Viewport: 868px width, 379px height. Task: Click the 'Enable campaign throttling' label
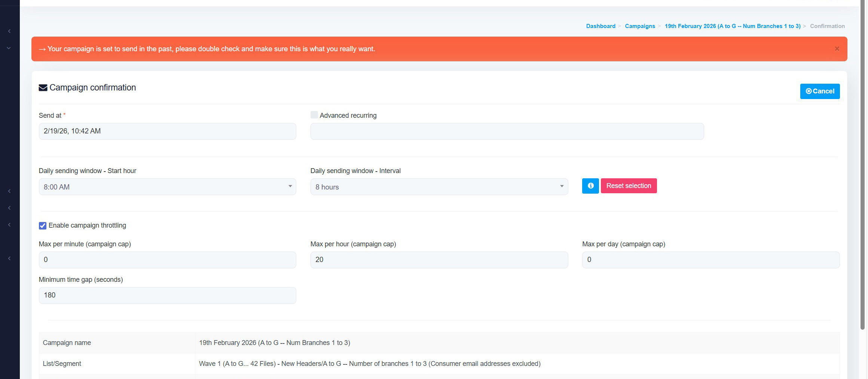[87, 225]
